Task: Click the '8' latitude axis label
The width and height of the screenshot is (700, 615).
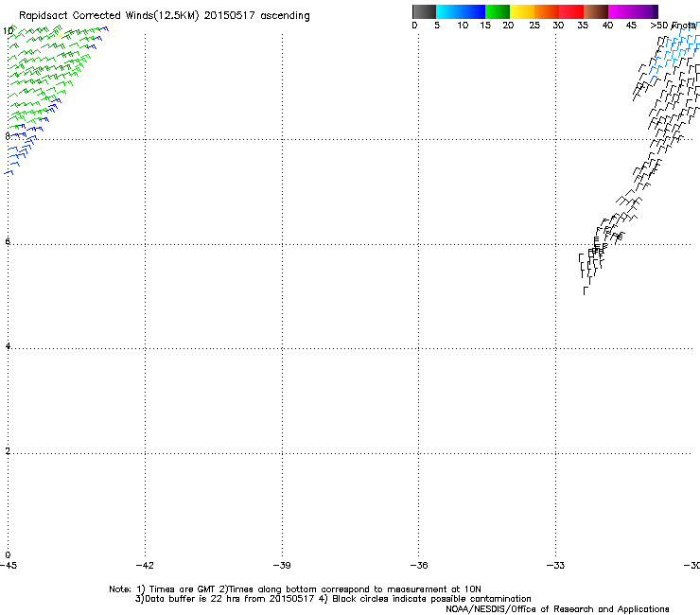Action: (x=8, y=136)
